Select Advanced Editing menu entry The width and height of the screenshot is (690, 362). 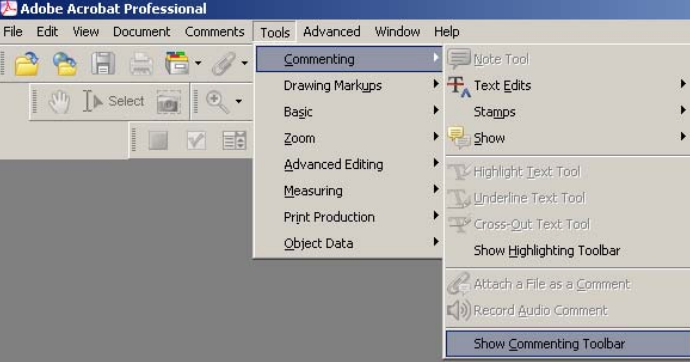[349, 165]
